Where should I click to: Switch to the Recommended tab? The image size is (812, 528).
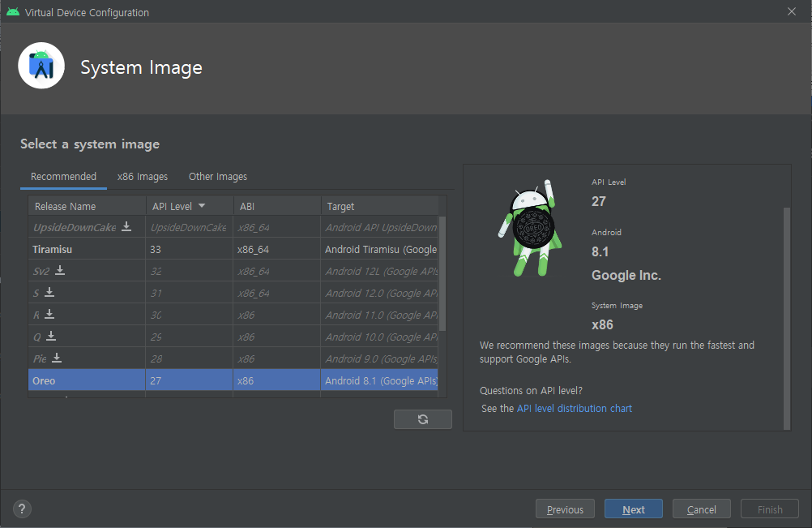pos(63,177)
